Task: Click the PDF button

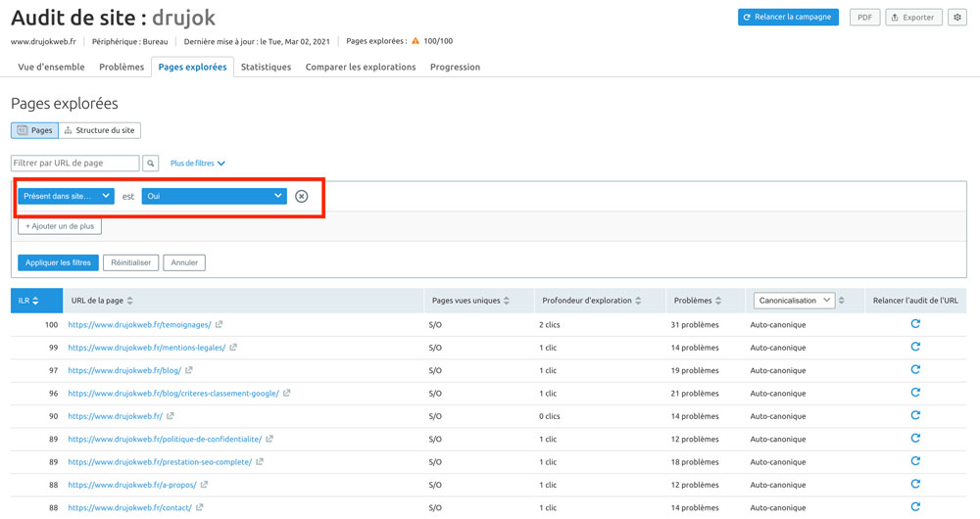Action: pyautogui.click(x=864, y=18)
